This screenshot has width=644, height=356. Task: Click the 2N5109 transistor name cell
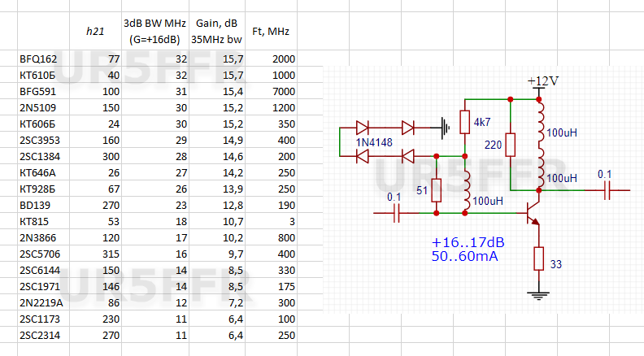tap(44, 107)
